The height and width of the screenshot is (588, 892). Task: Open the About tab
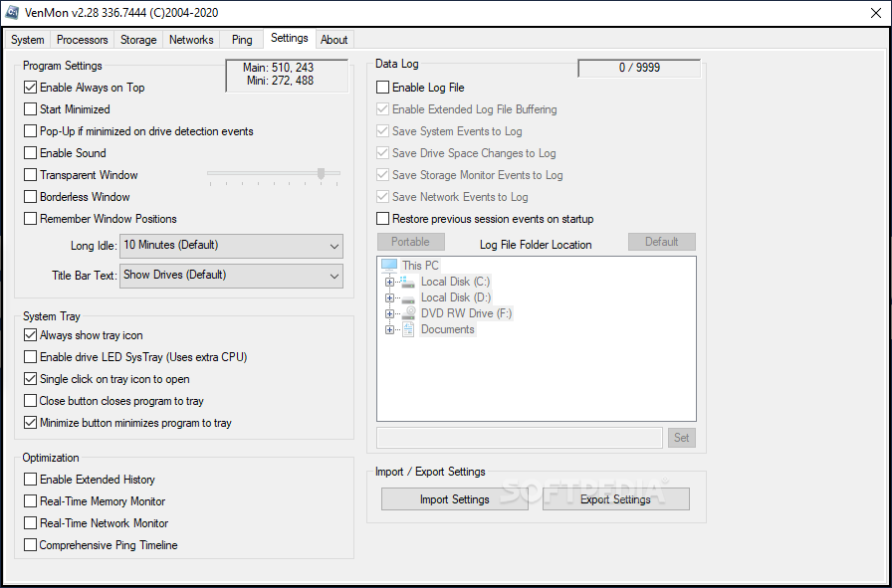pyautogui.click(x=334, y=40)
